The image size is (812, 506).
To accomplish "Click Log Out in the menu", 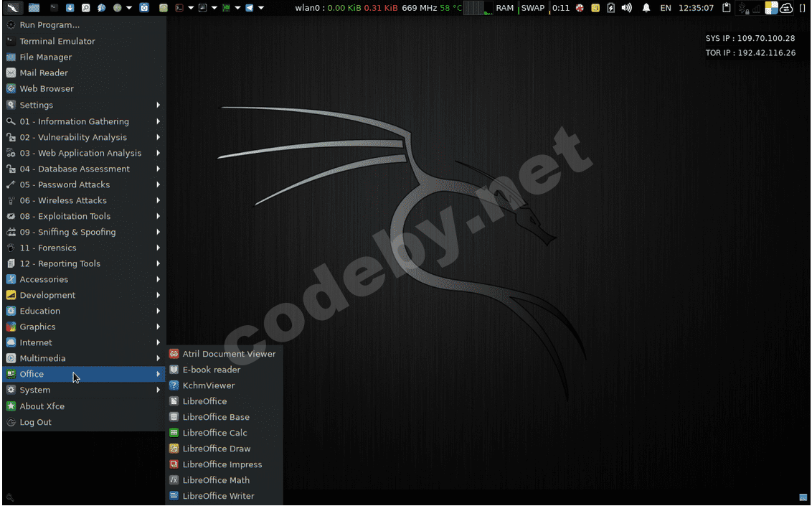I will pos(83,422).
